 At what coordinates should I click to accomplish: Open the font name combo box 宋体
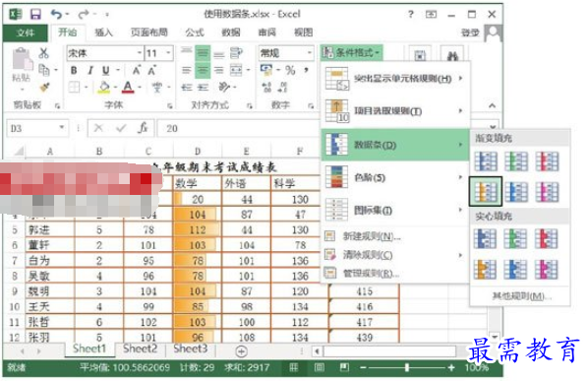[x=105, y=53]
